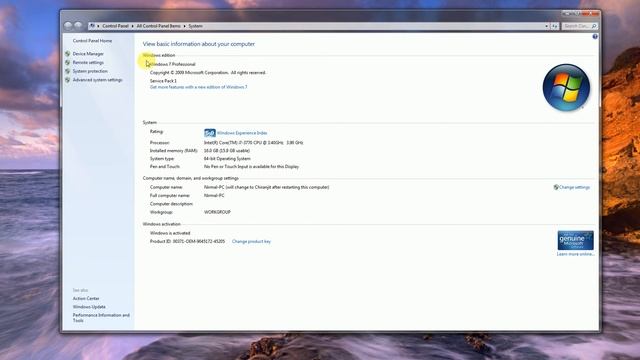Click the Forward navigation arrow button
The height and width of the screenshot is (360, 640).
click(x=78, y=26)
